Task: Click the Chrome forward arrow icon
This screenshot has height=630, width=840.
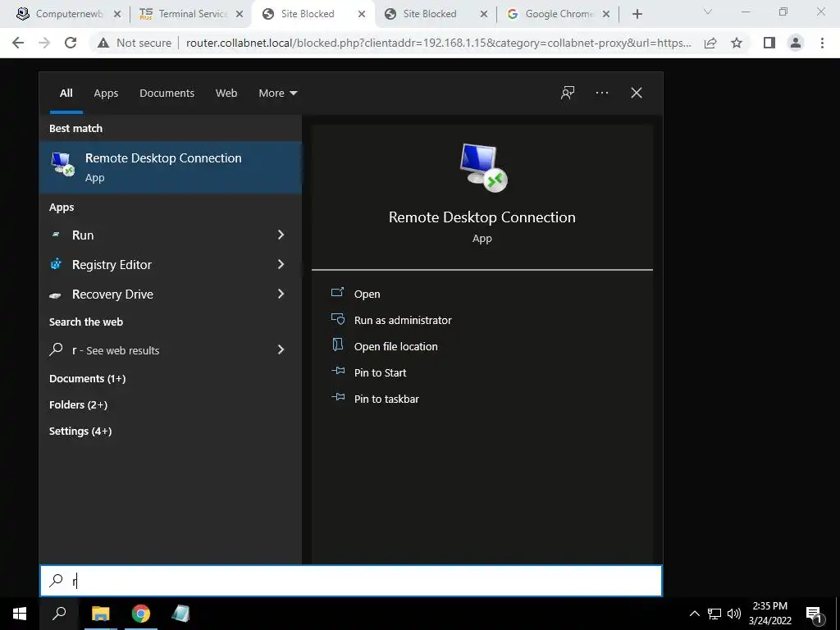Action: point(44,43)
